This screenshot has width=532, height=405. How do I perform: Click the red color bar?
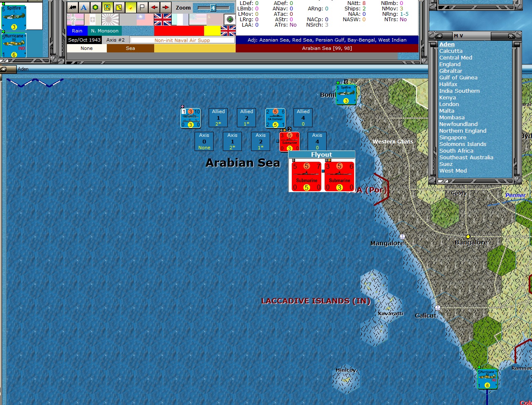(179, 31)
